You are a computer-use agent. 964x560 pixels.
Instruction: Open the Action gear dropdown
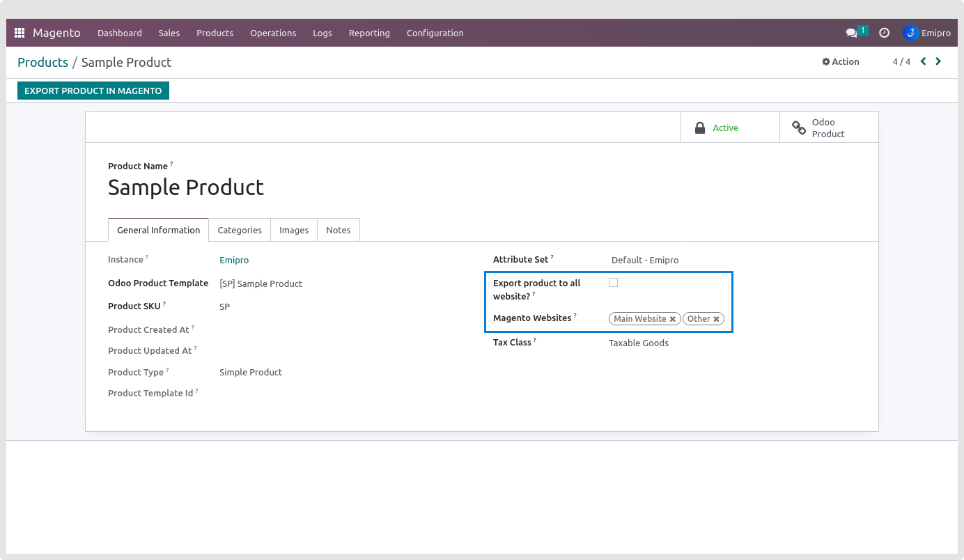pos(841,61)
